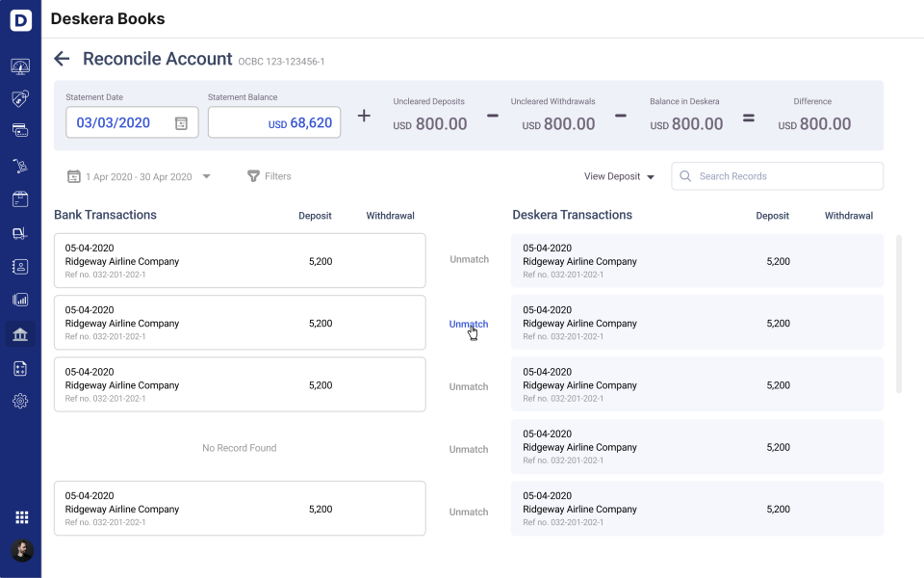Click the Balance in Deskera amount

(686, 124)
